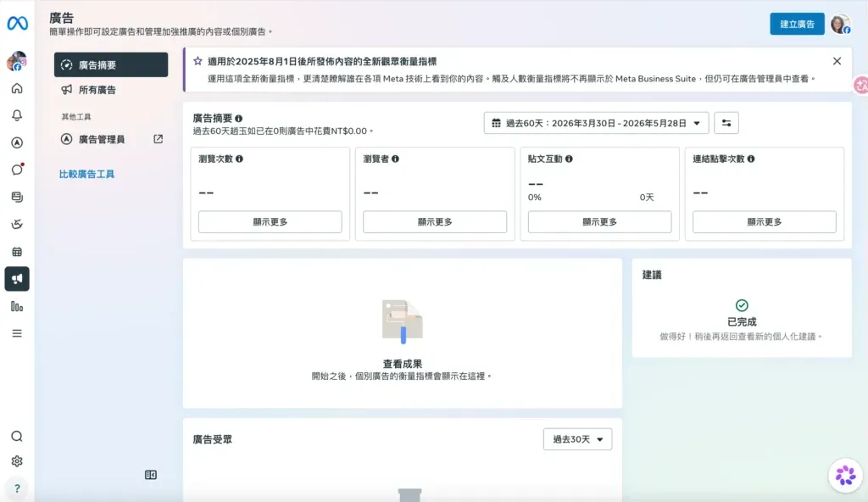Image resolution: width=868 pixels, height=502 pixels.
Task: Select the 所有廣告 menu item
Action: (111, 90)
